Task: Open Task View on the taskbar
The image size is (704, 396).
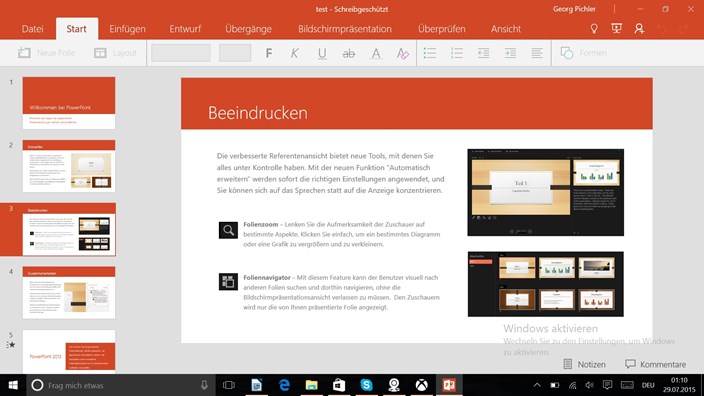Action: (x=229, y=385)
